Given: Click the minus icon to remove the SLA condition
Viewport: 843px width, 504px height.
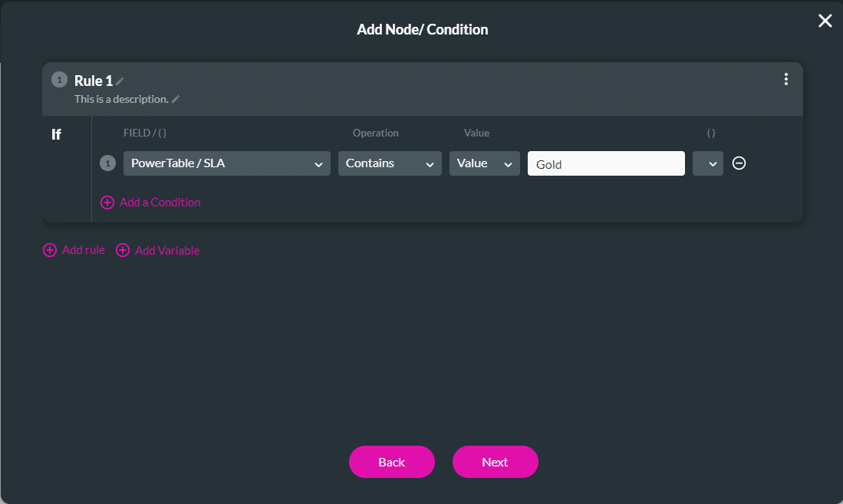Looking at the screenshot, I should pyautogui.click(x=739, y=163).
